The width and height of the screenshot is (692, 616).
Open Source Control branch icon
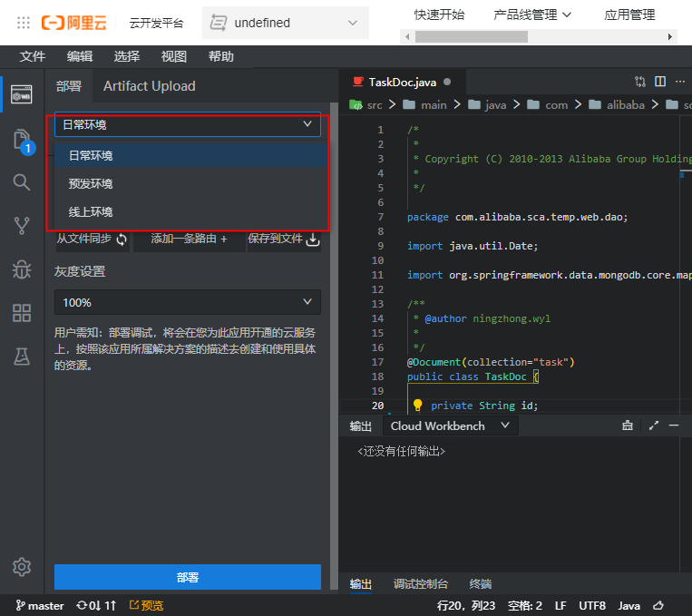pyautogui.click(x=22, y=226)
